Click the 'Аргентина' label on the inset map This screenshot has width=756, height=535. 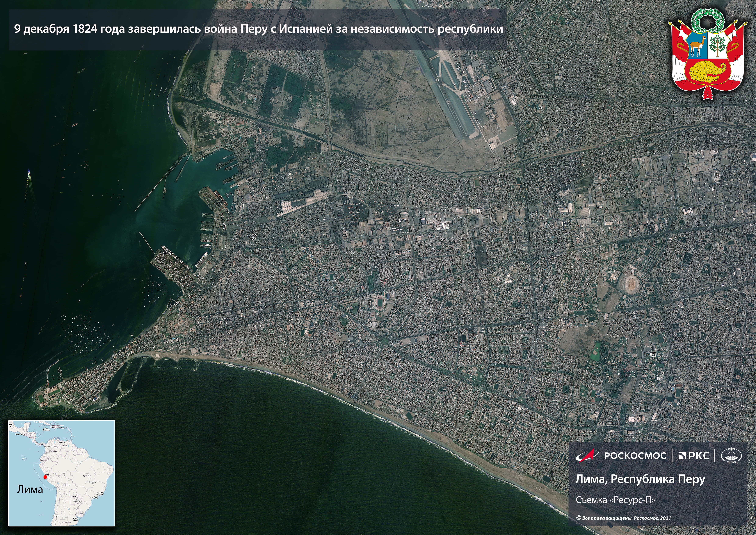67,522
